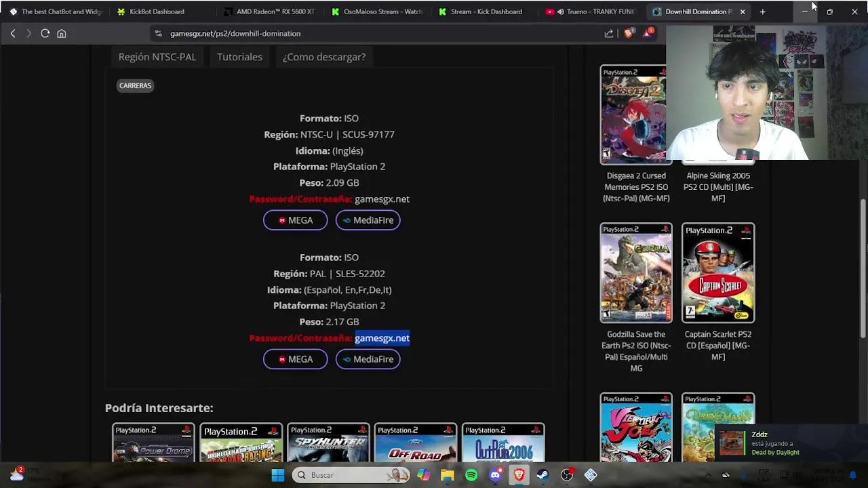Share this page via share icon
The image size is (868, 488).
tap(609, 33)
